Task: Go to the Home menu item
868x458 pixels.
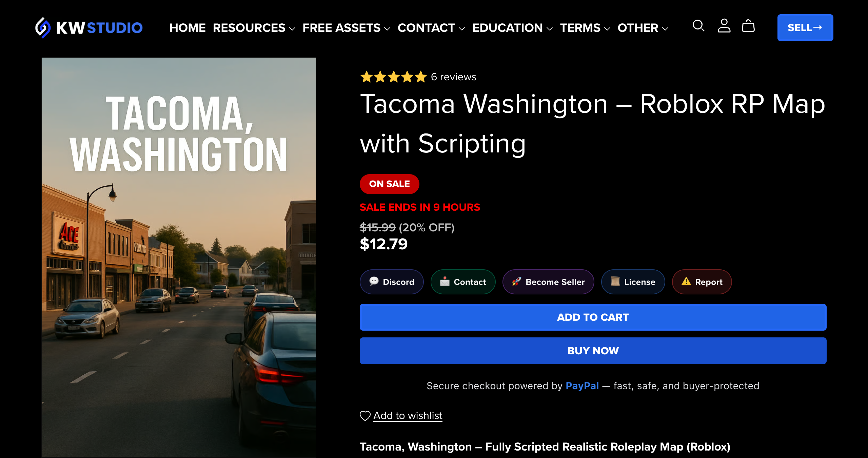Action: click(188, 28)
